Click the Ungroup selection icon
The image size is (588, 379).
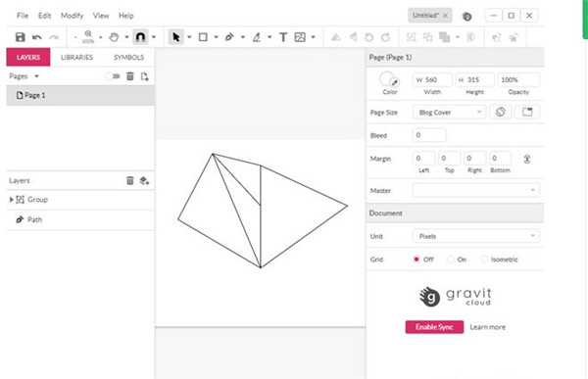click(x=428, y=37)
